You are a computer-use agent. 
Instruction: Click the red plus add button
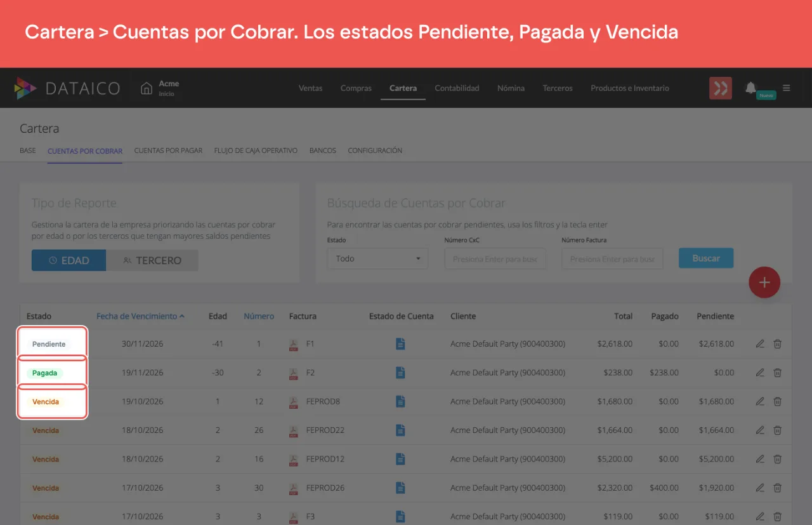pyautogui.click(x=764, y=282)
